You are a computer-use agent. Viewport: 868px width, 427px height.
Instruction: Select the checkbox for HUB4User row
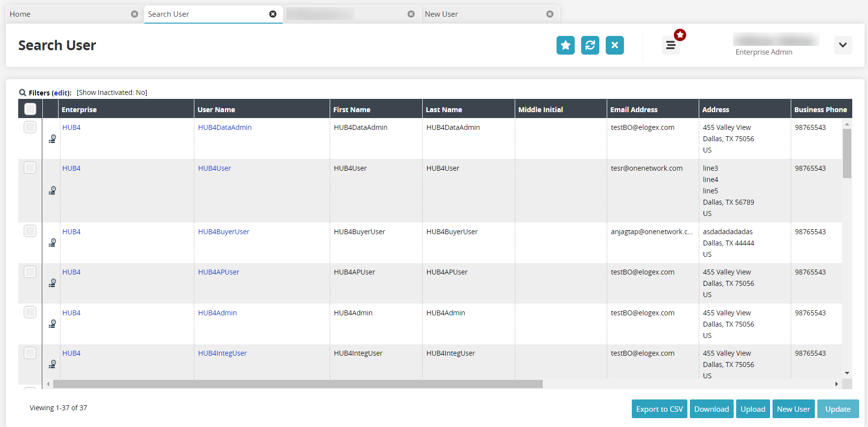pos(30,168)
